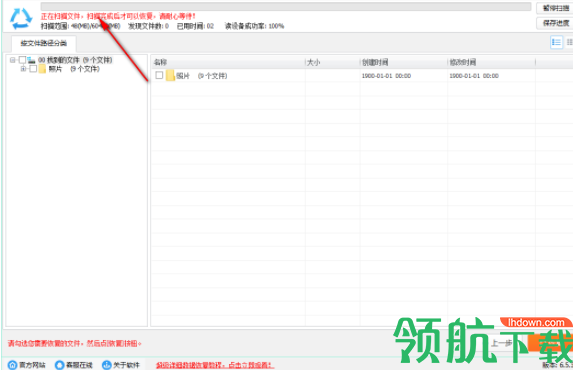Click the 关于软件 icon
The width and height of the screenshot is (573, 370).
click(106, 365)
